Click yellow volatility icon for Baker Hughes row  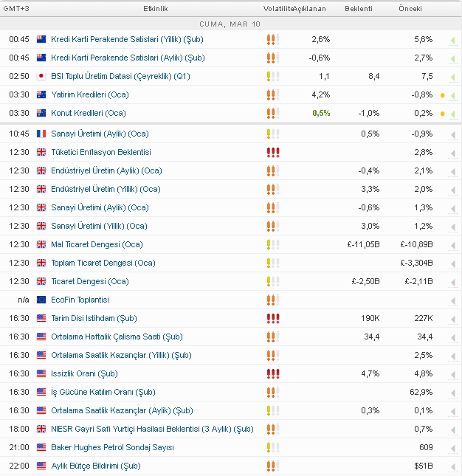point(272,447)
